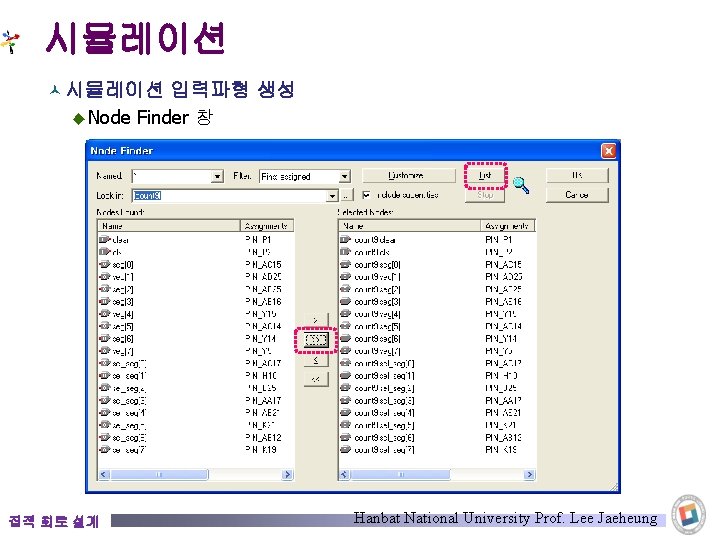The height and width of the screenshot is (540, 720).
Task: Click the magnifier search icon beside List
Action: pyautogui.click(x=521, y=185)
